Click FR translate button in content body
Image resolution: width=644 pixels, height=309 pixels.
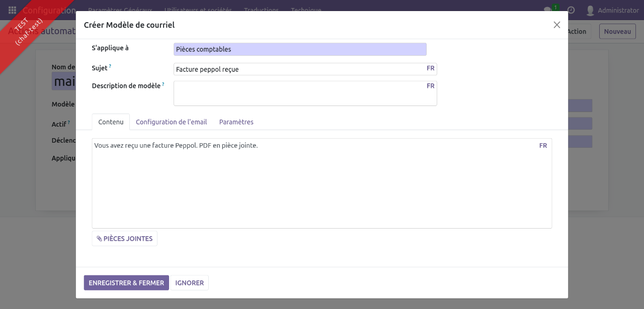click(543, 146)
